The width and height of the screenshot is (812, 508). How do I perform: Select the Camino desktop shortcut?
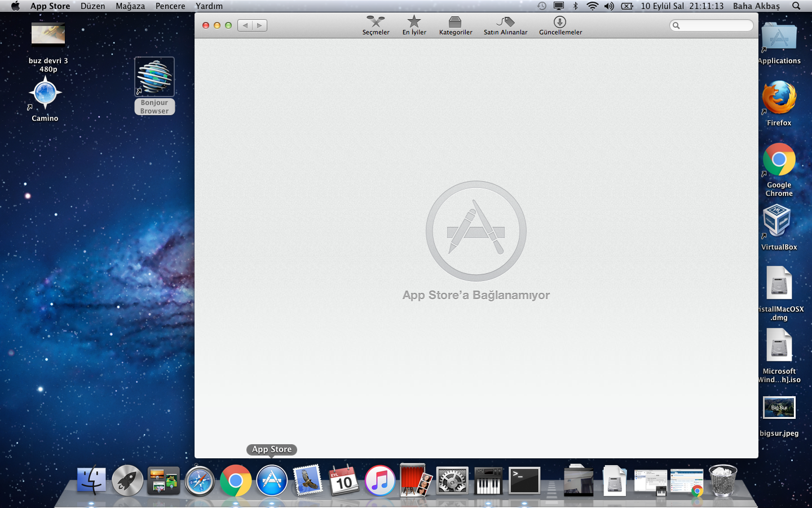(x=45, y=99)
